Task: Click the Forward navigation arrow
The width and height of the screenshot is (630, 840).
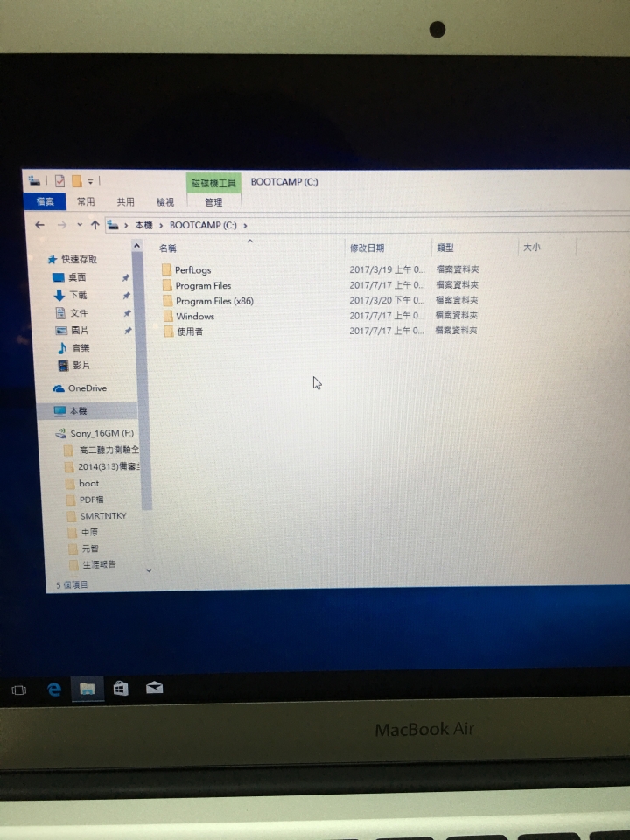Action: [x=62, y=225]
